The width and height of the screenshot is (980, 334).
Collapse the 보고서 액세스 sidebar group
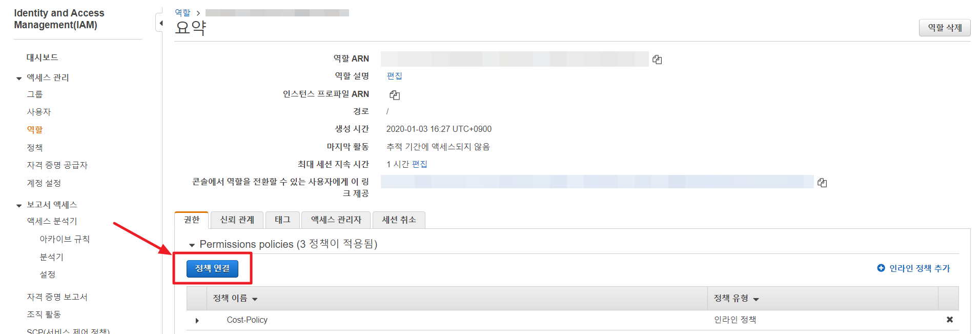pyautogui.click(x=19, y=205)
